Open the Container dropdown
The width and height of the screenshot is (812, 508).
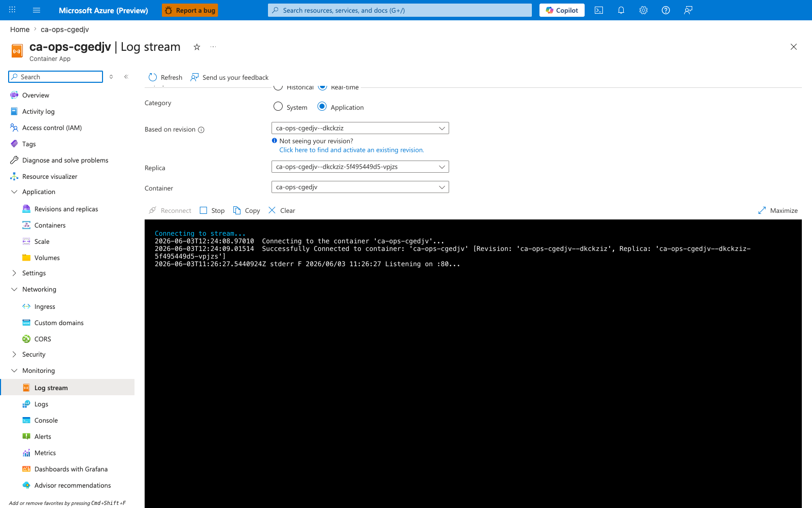click(360, 187)
